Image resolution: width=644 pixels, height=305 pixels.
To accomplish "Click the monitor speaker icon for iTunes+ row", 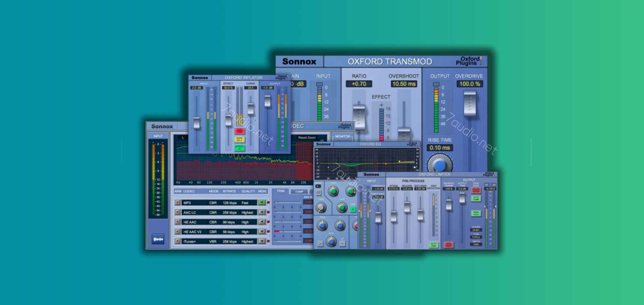I will 262,241.
